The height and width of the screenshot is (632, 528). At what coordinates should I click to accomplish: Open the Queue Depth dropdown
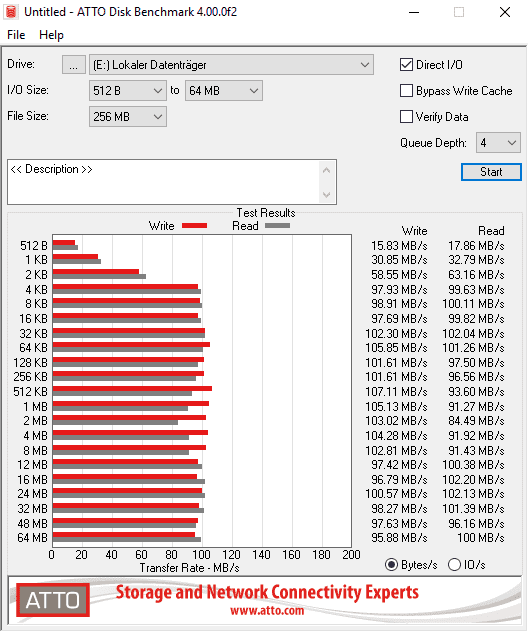(498, 143)
